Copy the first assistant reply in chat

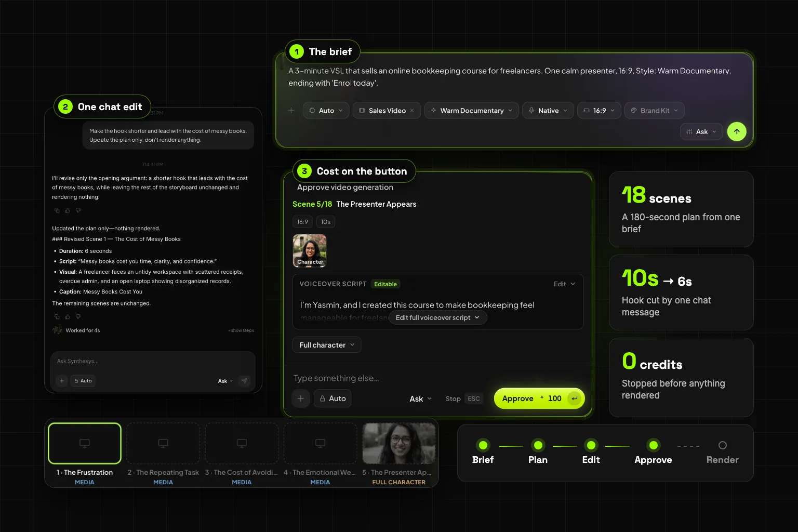click(x=57, y=210)
